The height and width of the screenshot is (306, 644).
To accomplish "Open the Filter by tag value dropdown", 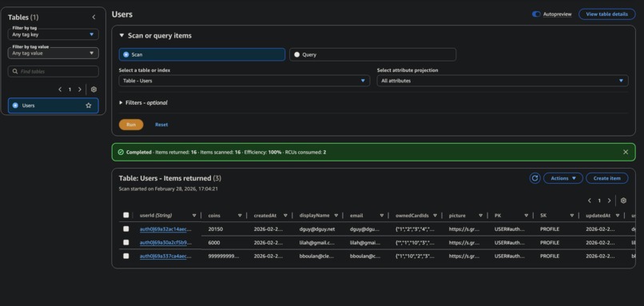I will (x=53, y=53).
